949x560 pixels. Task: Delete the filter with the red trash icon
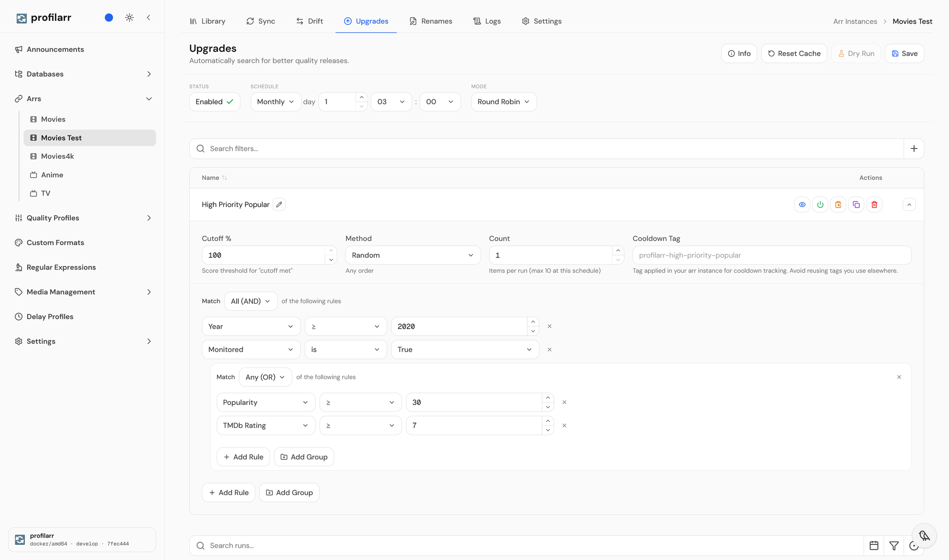874,205
